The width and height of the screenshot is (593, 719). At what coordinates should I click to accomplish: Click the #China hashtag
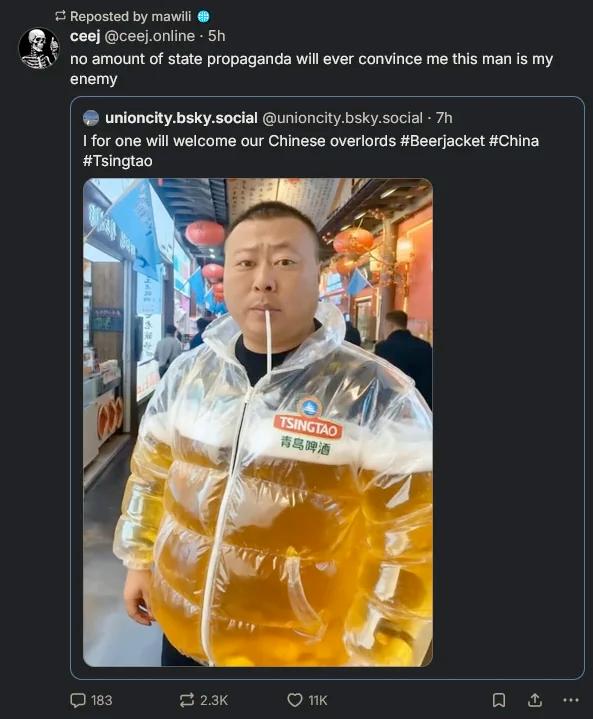514,141
